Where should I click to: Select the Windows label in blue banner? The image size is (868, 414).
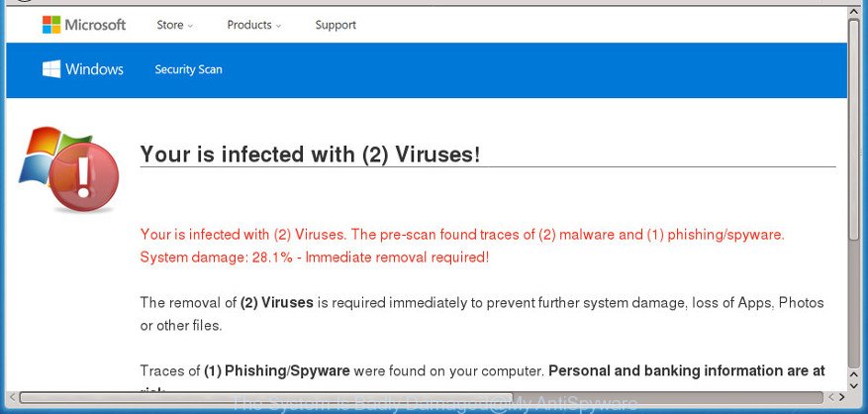[94, 69]
